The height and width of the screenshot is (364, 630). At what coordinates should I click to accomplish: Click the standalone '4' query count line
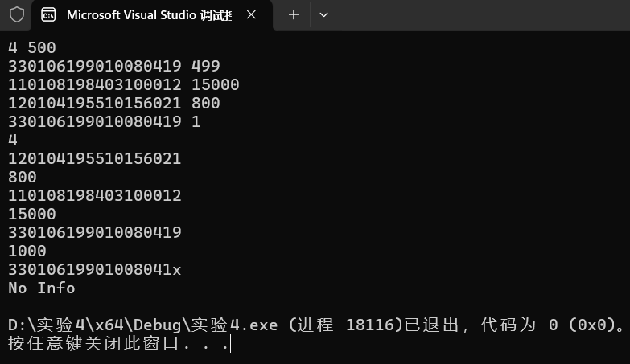coord(13,140)
